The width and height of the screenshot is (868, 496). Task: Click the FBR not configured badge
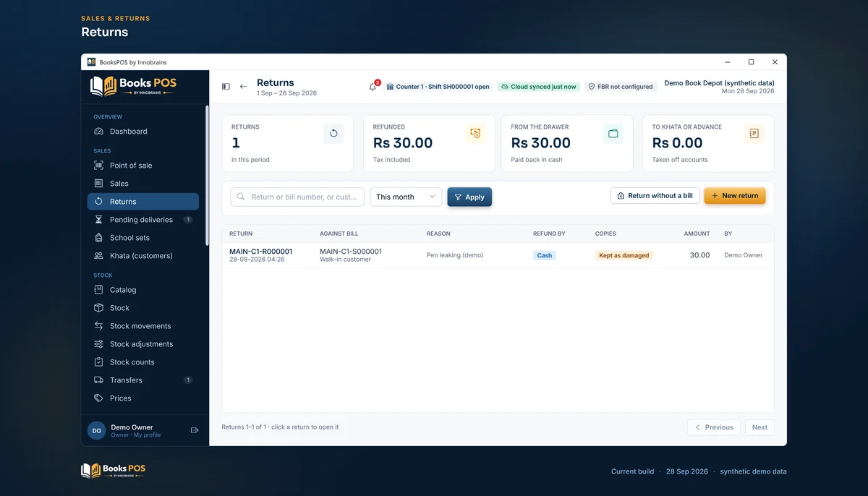pos(621,87)
